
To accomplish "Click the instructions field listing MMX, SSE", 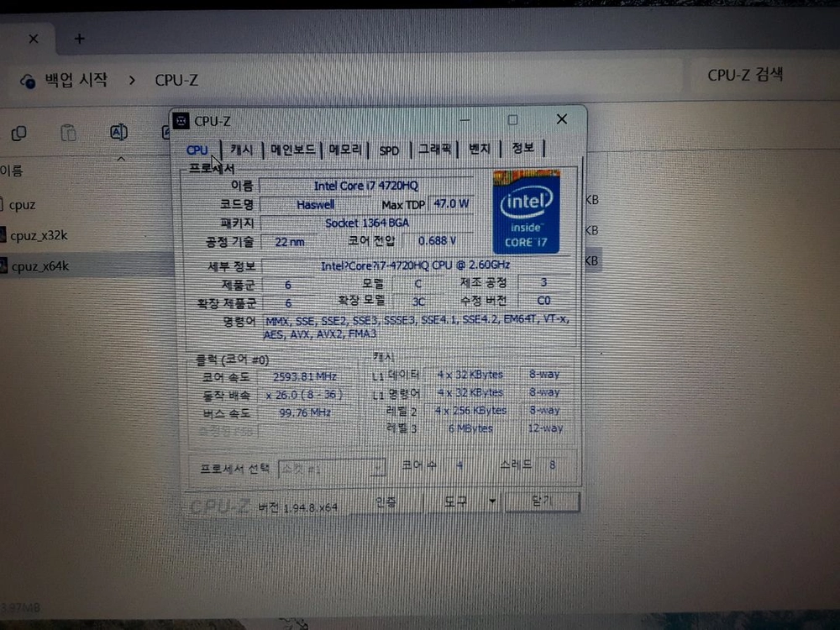I will click(x=417, y=327).
